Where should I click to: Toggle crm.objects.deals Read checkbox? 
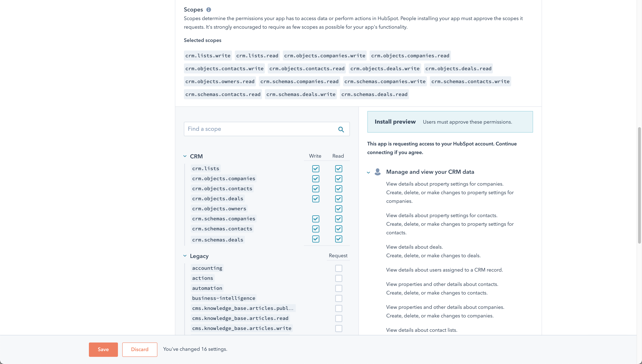(339, 199)
